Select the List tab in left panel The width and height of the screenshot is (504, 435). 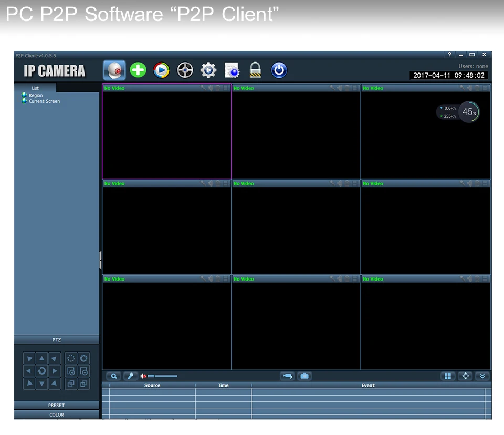35,88
